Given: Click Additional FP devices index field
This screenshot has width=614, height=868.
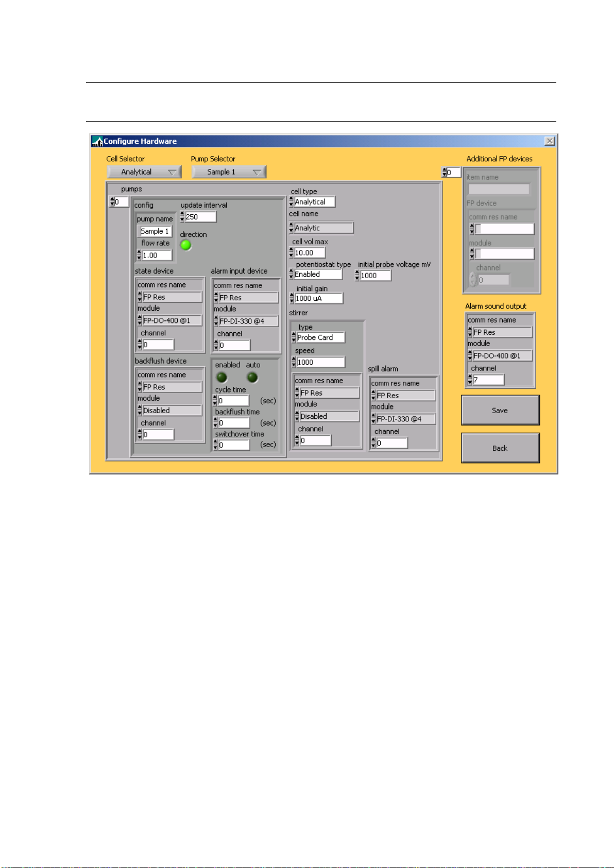Looking at the screenshot, I should pos(454,172).
